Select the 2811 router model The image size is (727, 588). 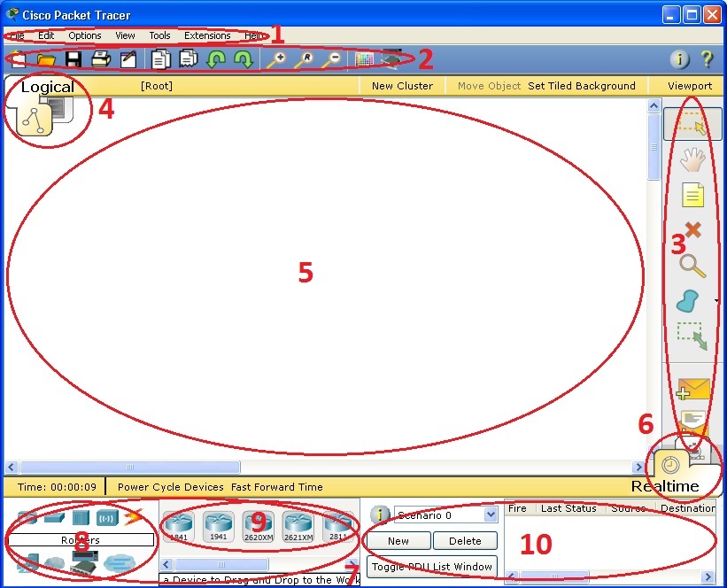(x=337, y=524)
